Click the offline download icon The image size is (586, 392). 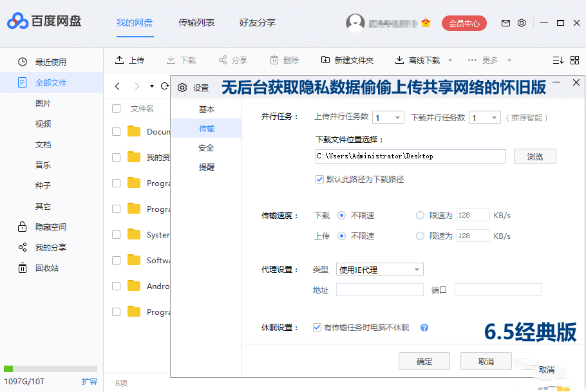(399, 60)
